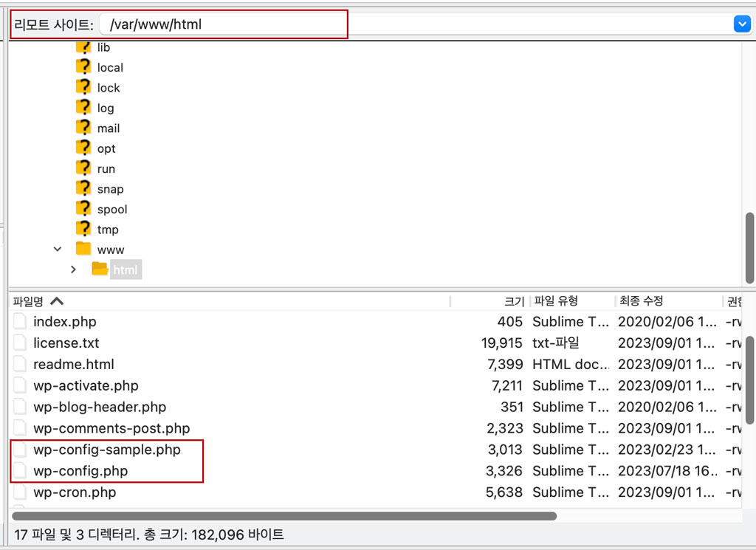Click the file icon beside license.txt
Image resolution: width=756 pixels, height=550 pixels.
tap(20, 343)
